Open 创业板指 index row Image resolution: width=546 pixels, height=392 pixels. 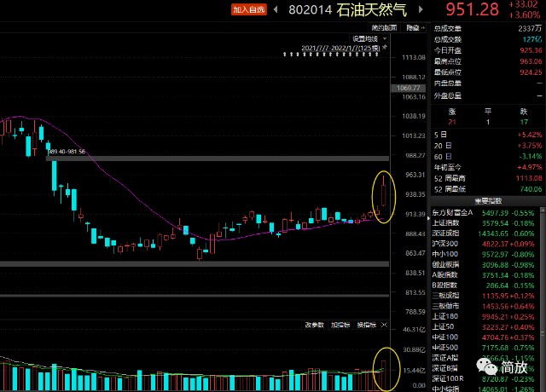[485, 265]
